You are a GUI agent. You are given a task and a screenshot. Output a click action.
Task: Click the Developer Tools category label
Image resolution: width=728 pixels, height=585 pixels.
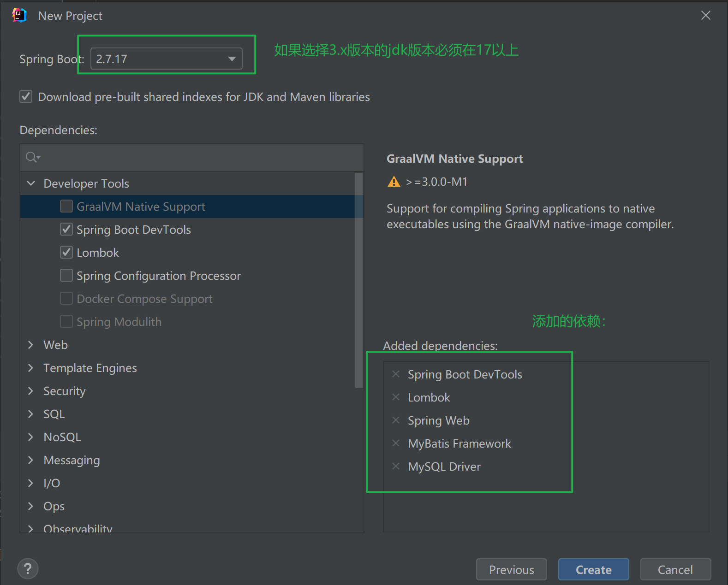click(86, 183)
